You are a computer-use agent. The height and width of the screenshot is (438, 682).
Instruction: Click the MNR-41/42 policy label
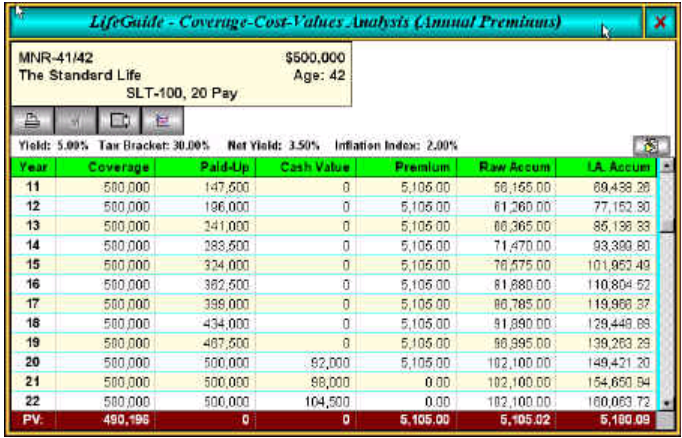56,58
